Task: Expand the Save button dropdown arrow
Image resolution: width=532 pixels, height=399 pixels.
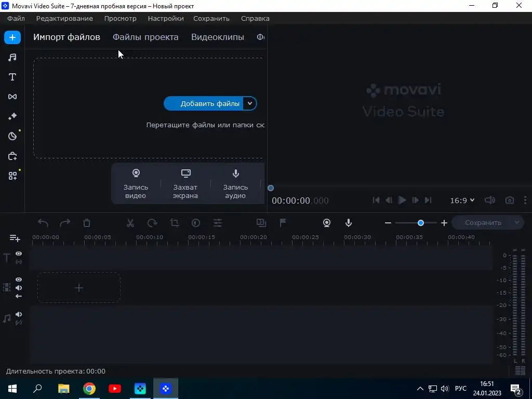Action: pyautogui.click(x=517, y=222)
